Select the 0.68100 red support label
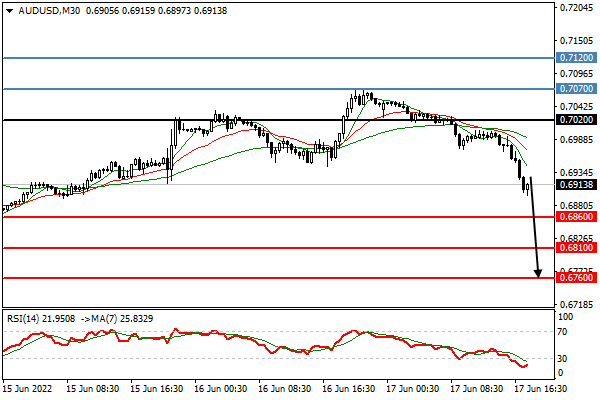Screen dimensions: 600x400 [x=576, y=248]
